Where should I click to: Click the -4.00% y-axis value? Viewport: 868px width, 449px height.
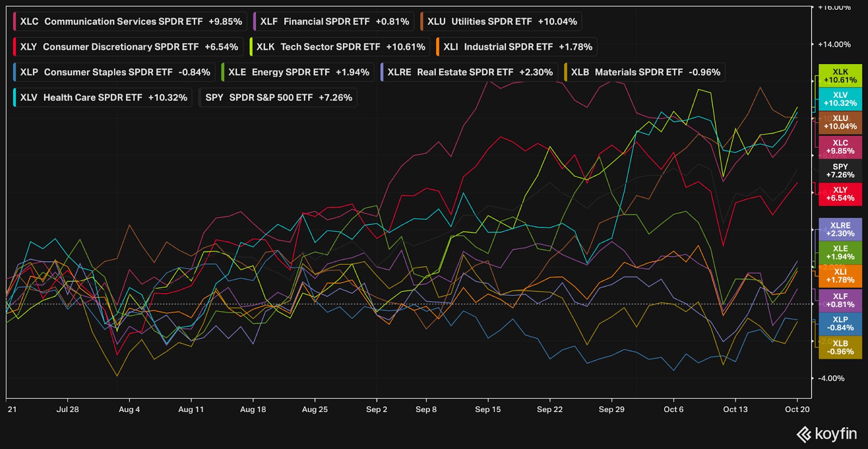click(x=831, y=378)
